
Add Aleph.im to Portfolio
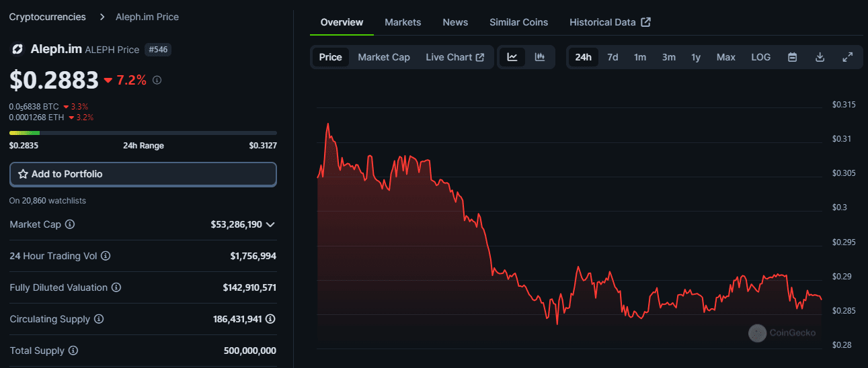pos(143,174)
